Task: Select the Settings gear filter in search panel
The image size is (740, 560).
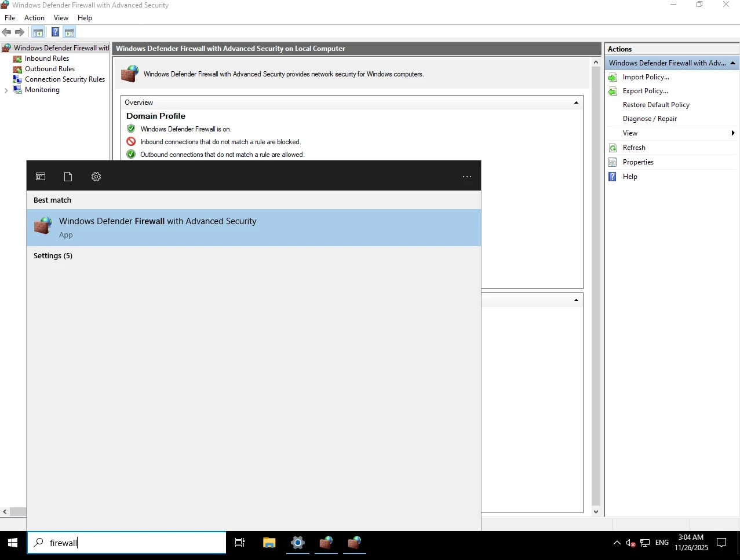Action: pos(96,177)
